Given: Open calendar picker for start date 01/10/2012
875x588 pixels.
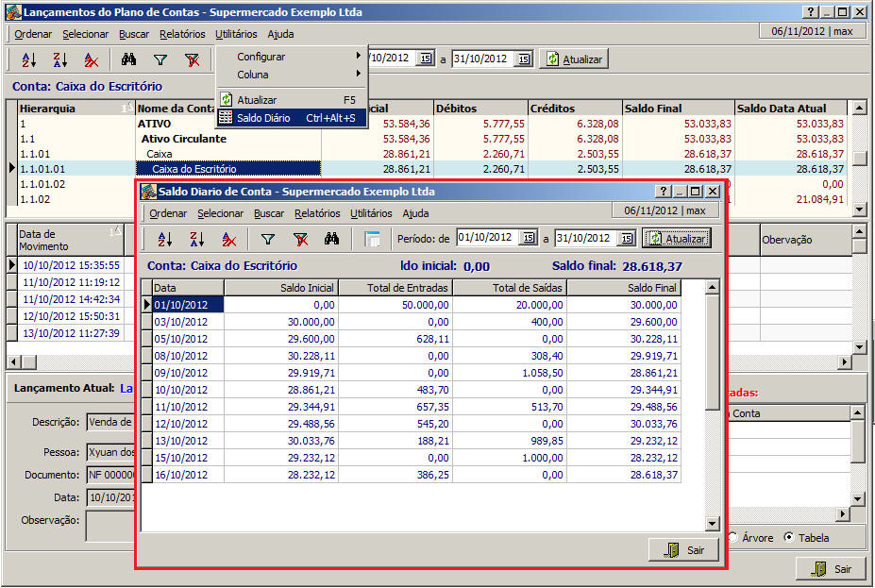Looking at the screenshot, I should click(530, 239).
